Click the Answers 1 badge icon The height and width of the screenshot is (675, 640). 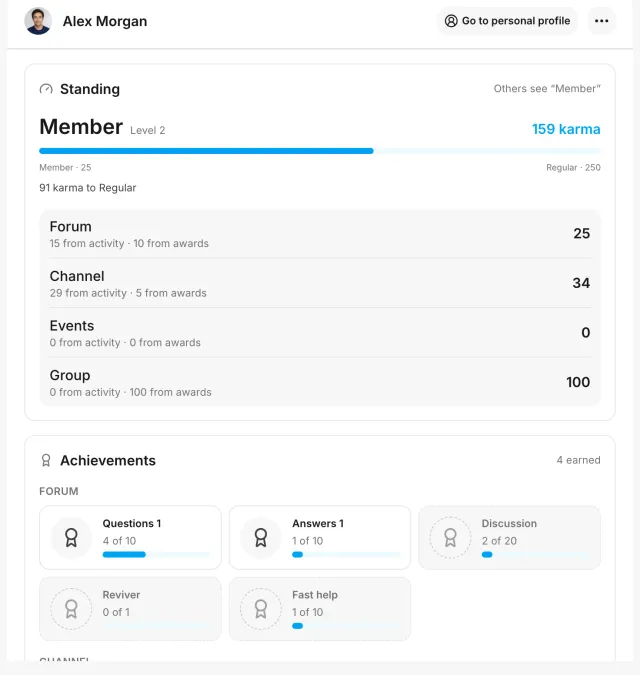(260, 538)
